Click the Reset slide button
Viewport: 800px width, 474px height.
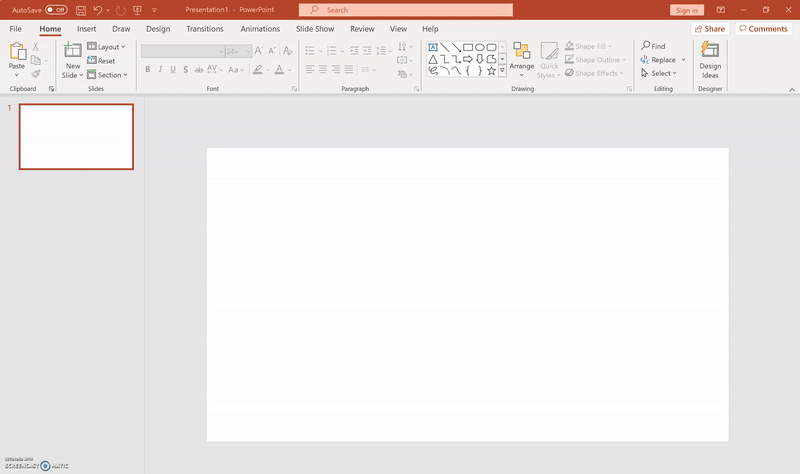tap(101, 61)
